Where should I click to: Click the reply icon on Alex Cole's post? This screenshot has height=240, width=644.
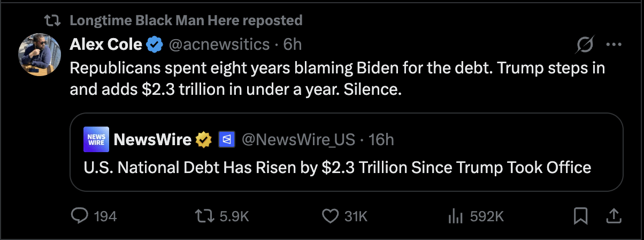tap(79, 216)
